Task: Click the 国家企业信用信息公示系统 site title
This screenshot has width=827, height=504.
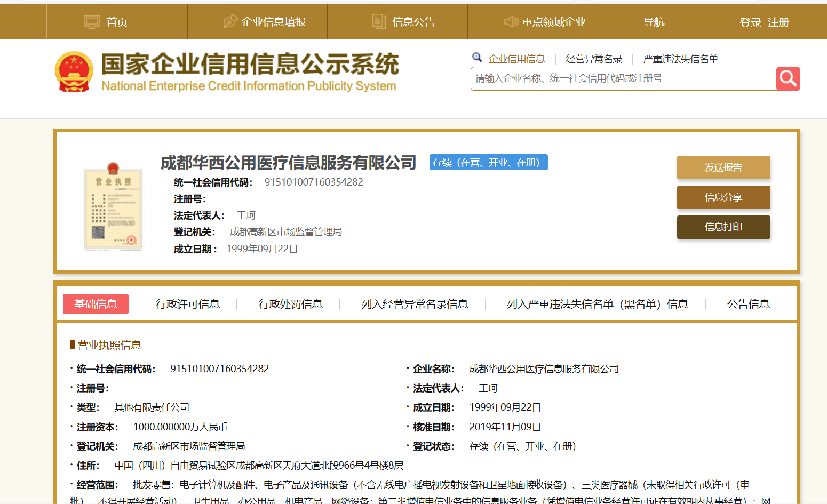Action: click(250, 64)
